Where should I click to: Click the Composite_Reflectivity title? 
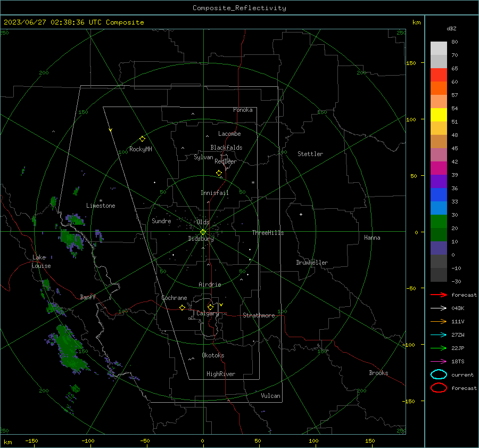pyautogui.click(x=239, y=8)
